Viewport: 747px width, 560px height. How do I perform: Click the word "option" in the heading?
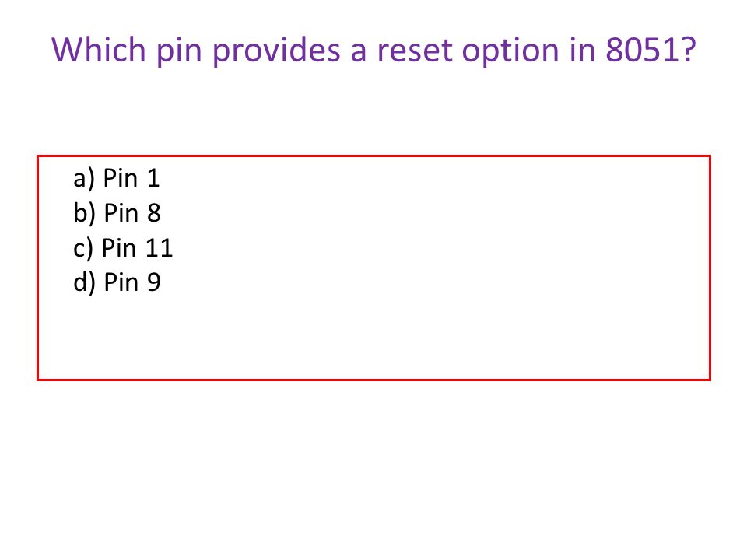click(x=510, y=51)
